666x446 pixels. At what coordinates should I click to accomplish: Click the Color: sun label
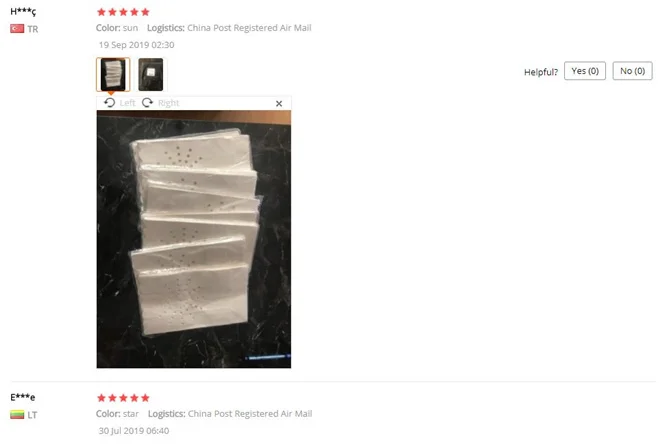pyautogui.click(x=117, y=28)
